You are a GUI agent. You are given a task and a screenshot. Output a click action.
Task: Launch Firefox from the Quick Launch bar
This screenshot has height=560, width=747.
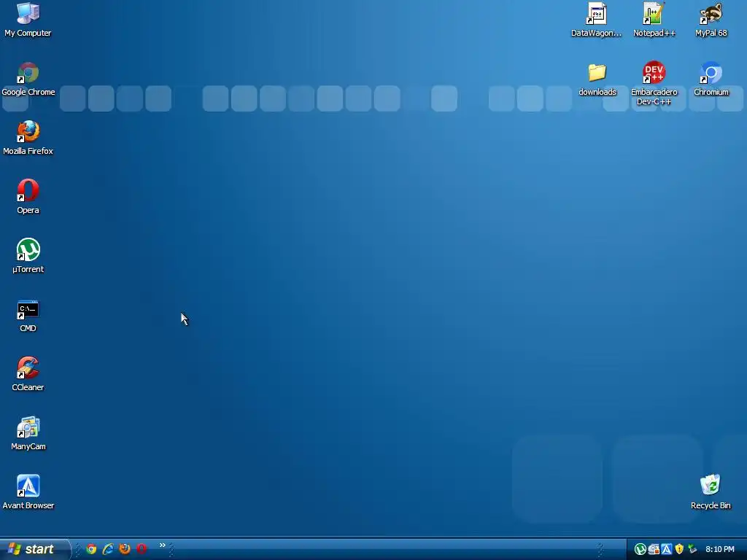click(x=125, y=549)
